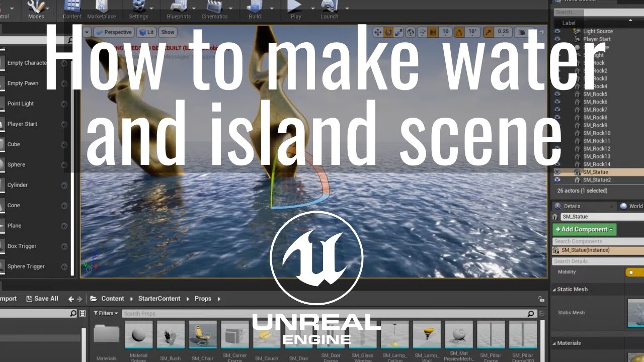Click the Play toolbar button
This screenshot has height=362, width=644.
point(296,10)
